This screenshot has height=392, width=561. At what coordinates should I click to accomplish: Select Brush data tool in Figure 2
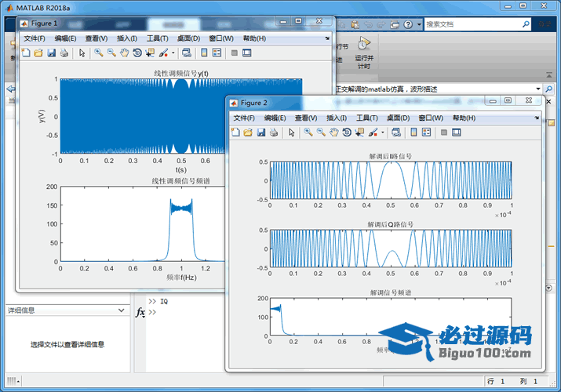tap(373, 132)
